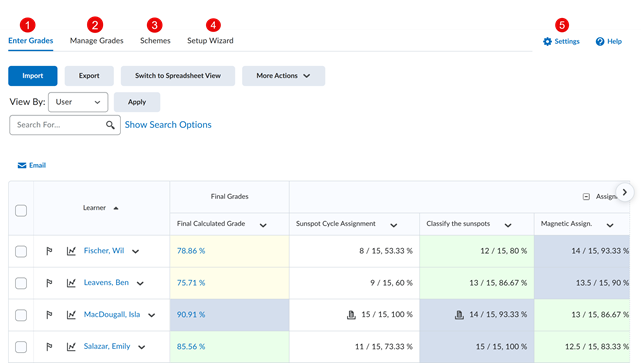Open submission icon beside 14 / 15, 93.33 %

point(459,315)
